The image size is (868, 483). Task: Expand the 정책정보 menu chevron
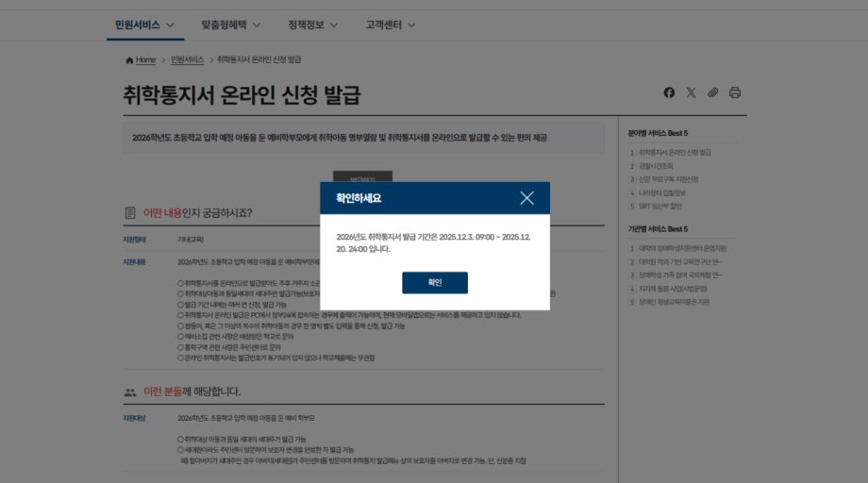pos(333,25)
